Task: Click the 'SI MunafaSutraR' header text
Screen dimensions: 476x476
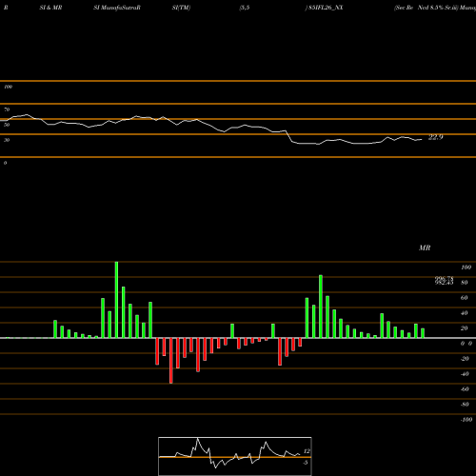Action: (x=117, y=8)
